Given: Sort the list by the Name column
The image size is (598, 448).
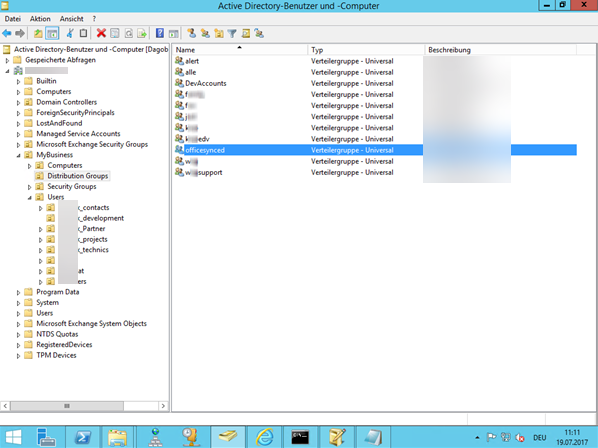Looking at the screenshot, I should tap(240, 50).
